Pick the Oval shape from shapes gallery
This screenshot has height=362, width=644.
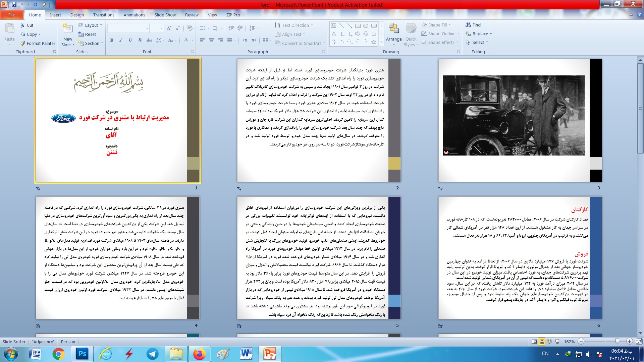(366, 25)
